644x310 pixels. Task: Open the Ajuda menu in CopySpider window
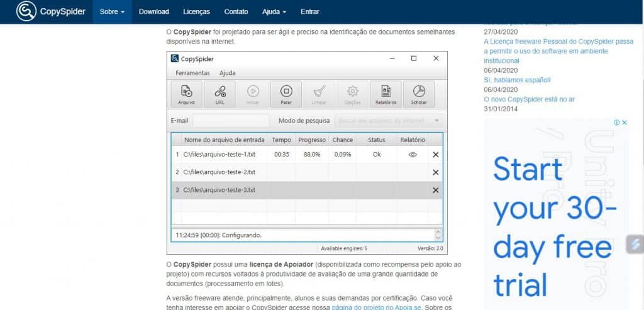pyautogui.click(x=227, y=73)
